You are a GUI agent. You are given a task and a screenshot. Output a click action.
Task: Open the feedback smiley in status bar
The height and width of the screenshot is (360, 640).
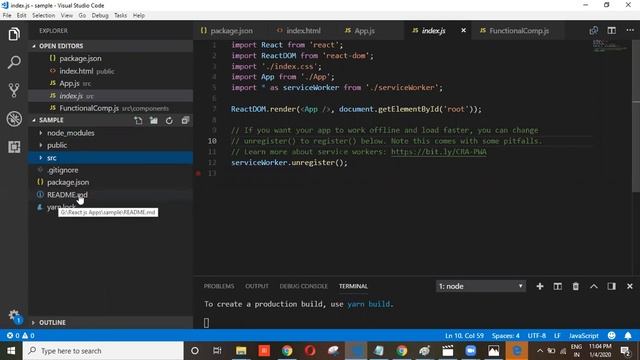(x=611, y=336)
